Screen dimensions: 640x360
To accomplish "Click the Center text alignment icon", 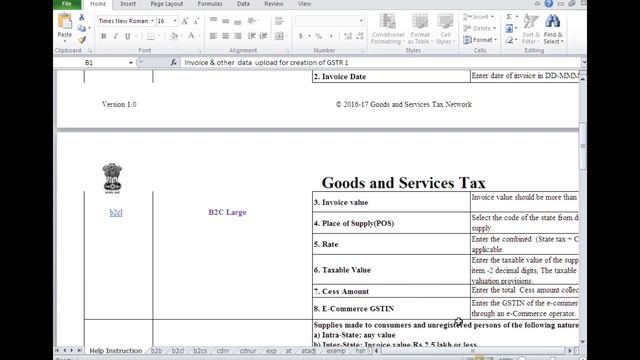I will point(225,36).
